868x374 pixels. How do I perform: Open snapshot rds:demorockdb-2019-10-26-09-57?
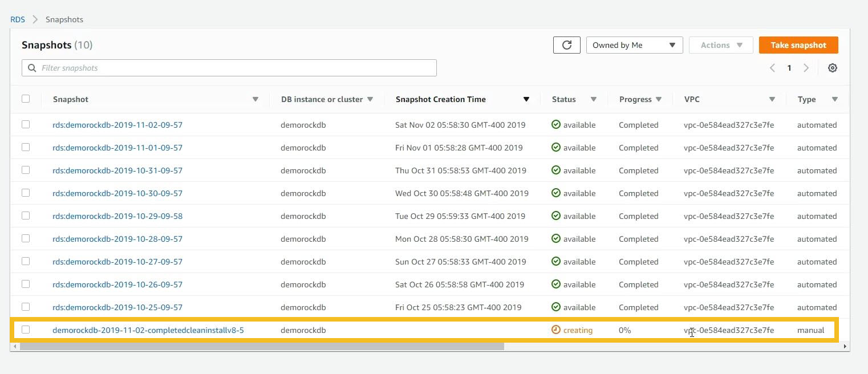coord(117,284)
